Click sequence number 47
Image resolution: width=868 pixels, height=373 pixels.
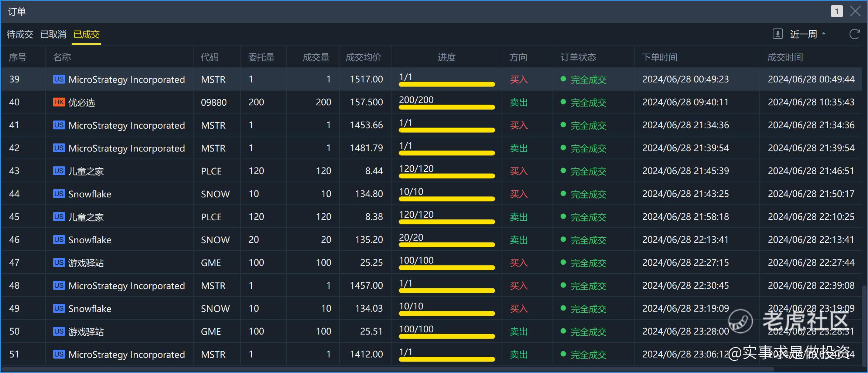(14, 262)
